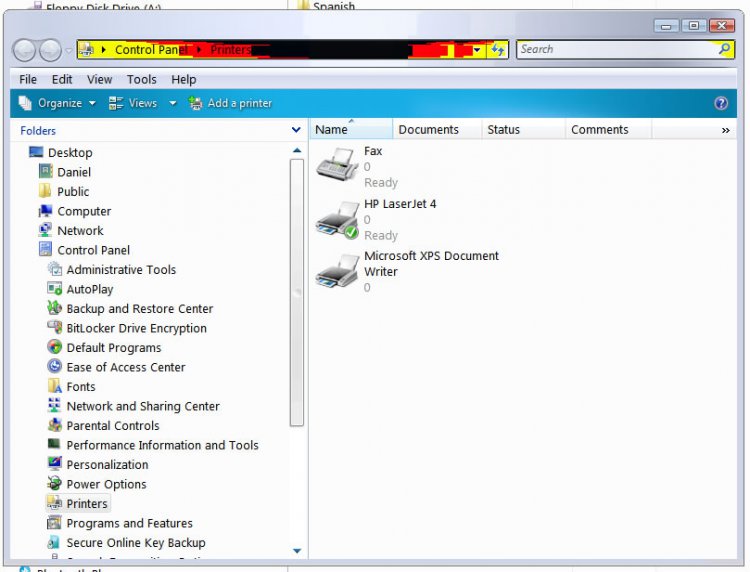This screenshot has width=750, height=572.
Task: Collapse the Folders pane chevron
Action: click(x=296, y=130)
